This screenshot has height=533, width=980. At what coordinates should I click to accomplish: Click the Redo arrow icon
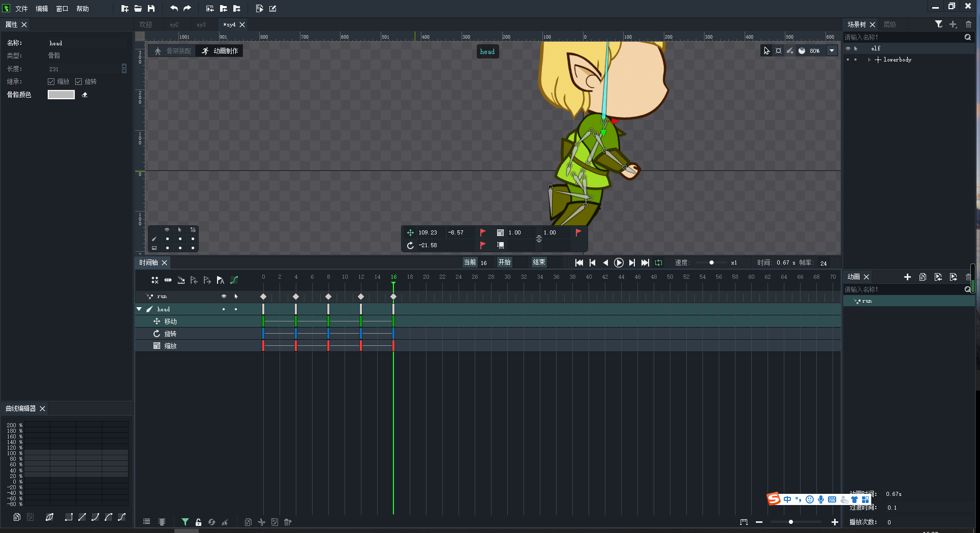tap(187, 9)
